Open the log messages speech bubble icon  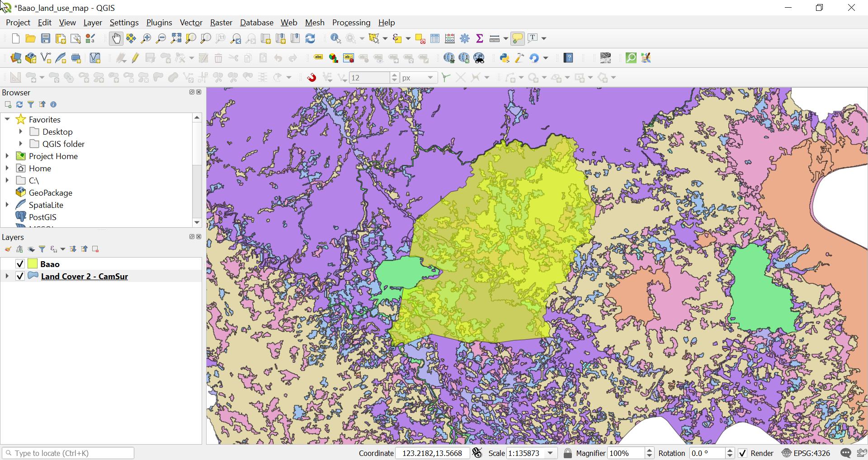(x=845, y=453)
